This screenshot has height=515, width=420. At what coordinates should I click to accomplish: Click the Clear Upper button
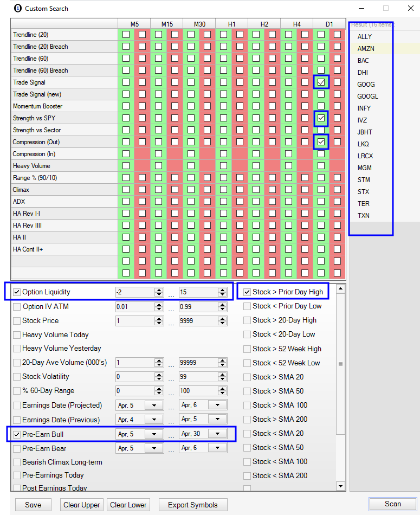point(82,505)
